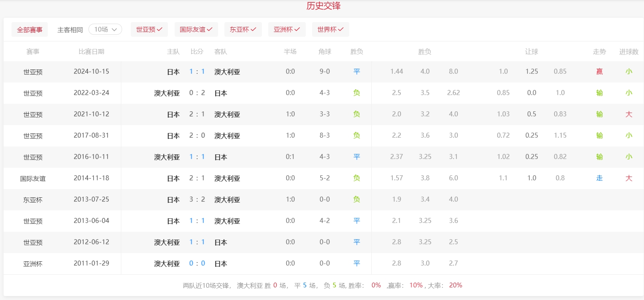Click the 赢 trend result in first row

[599, 71]
